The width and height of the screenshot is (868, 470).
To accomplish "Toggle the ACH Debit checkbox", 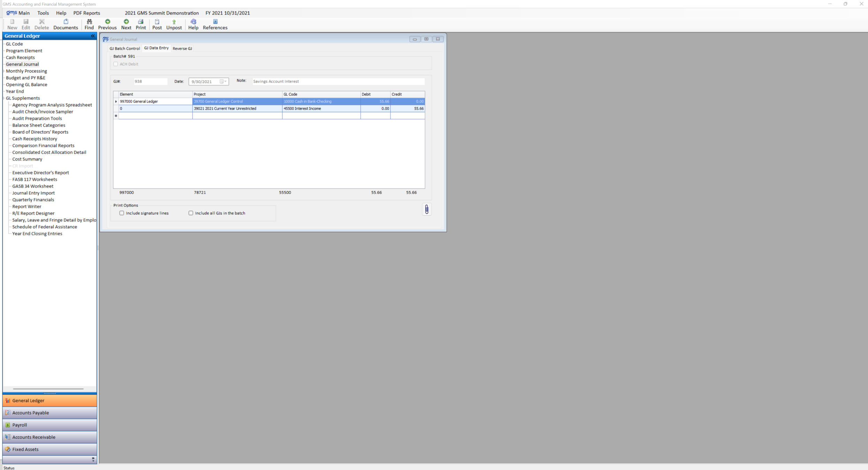I will 116,64.
